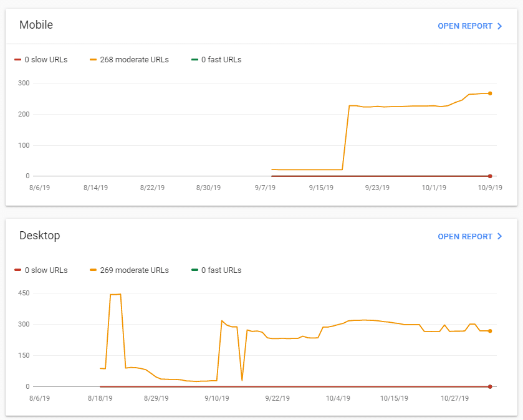Click the orange moderate URLs swatch in Mobile legend
The width and height of the screenshot is (523, 420).
(93, 60)
